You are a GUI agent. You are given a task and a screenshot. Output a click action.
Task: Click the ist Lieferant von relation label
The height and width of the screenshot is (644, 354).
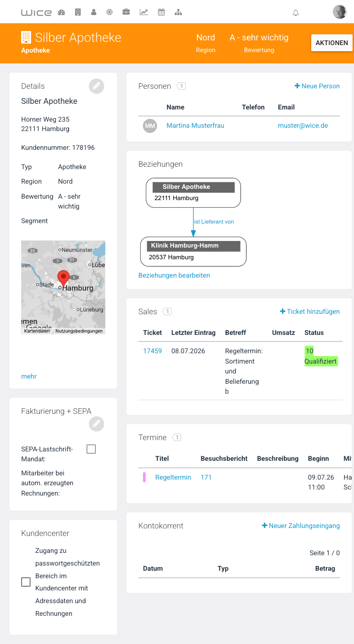[214, 222]
